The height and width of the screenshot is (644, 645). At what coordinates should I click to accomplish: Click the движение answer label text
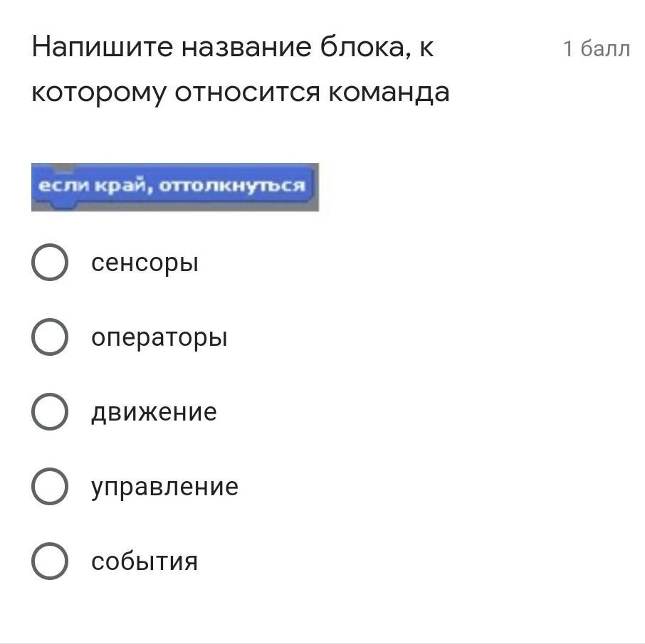click(154, 413)
